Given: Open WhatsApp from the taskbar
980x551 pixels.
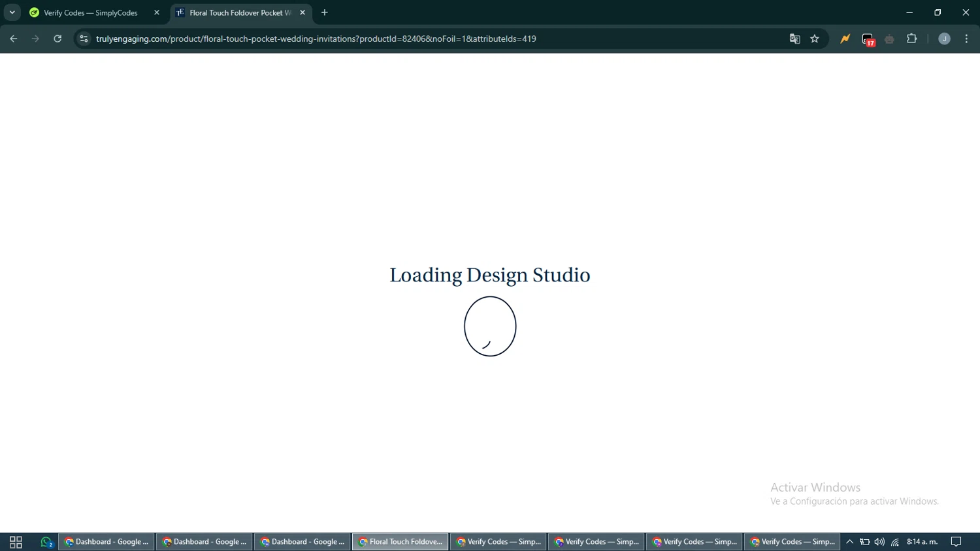Looking at the screenshot, I should click(46, 542).
